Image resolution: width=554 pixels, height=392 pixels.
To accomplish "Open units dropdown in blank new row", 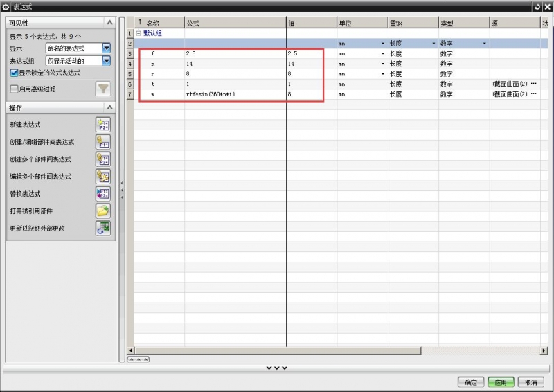I will [x=383, y=44].
